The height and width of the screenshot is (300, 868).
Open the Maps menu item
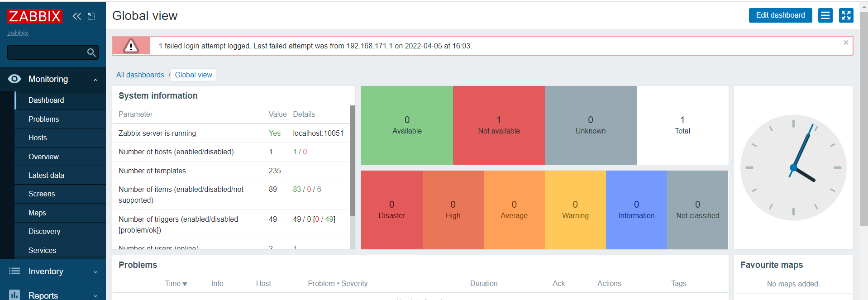tap(61, 213)
